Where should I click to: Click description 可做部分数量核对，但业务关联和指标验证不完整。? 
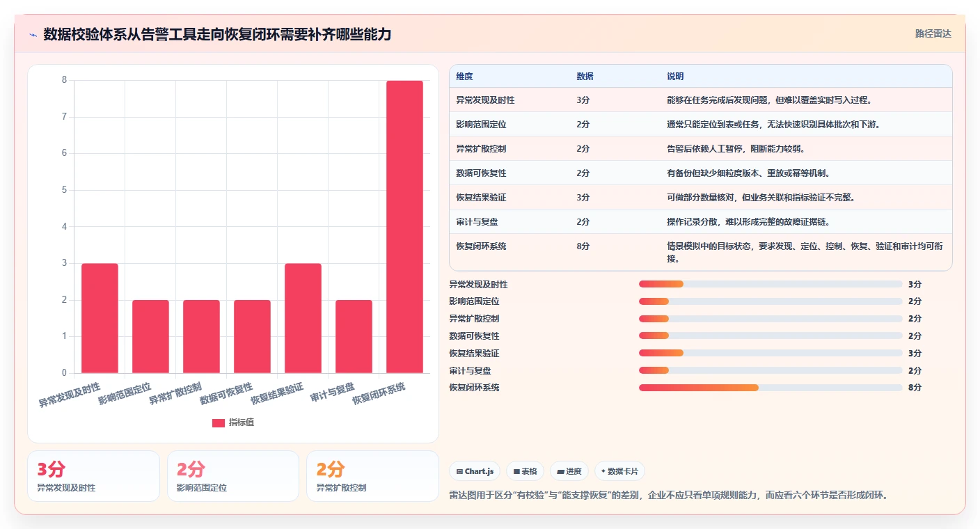point(761,198)
